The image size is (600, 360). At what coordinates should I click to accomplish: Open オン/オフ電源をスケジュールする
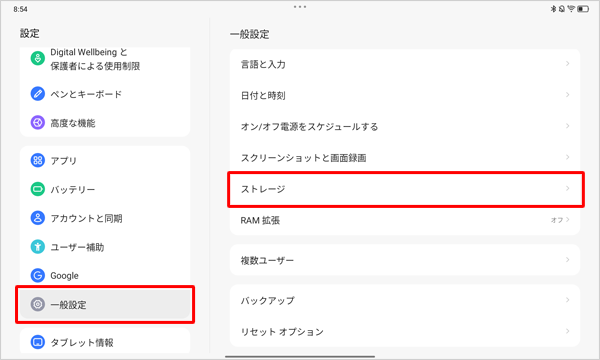tap(405, 126)
